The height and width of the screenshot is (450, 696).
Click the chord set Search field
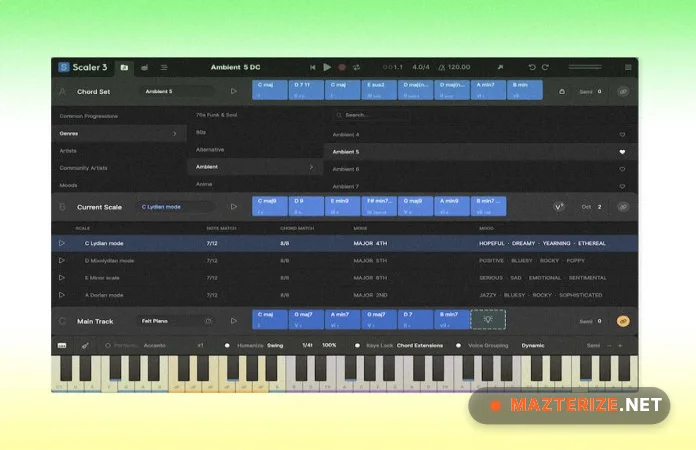[x=373, y=115]
